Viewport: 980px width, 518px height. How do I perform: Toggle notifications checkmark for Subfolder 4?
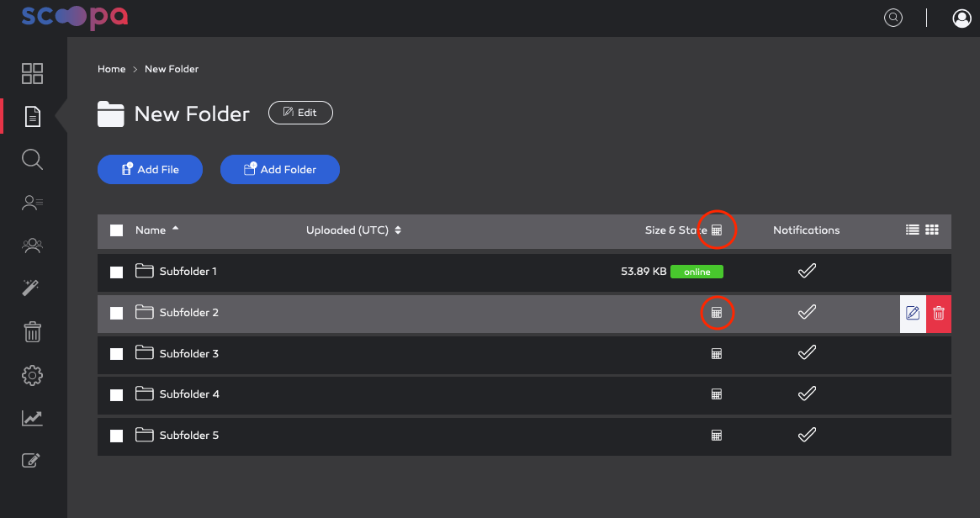807,394
